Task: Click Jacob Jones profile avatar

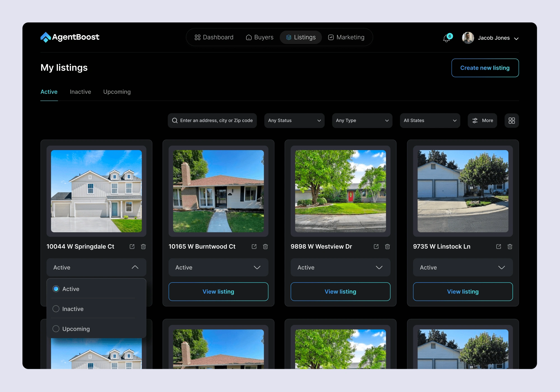Action: click(x=468, y=38)
